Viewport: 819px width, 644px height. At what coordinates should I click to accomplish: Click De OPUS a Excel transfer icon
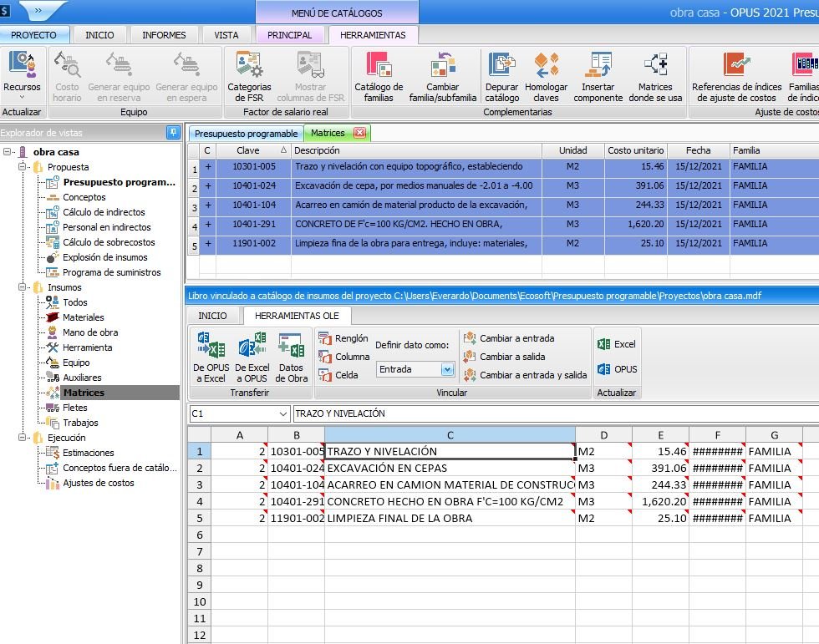tap(210, 357)
